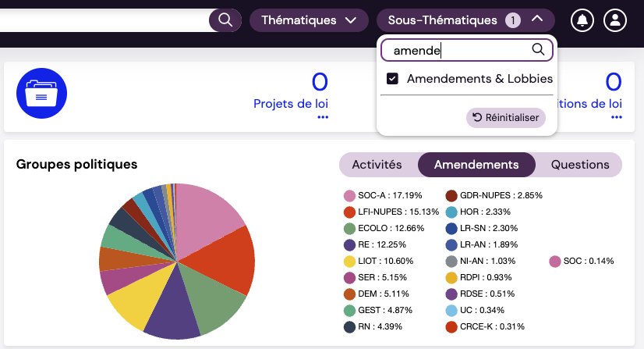Switch to the Questions tab

click(579, 165)
